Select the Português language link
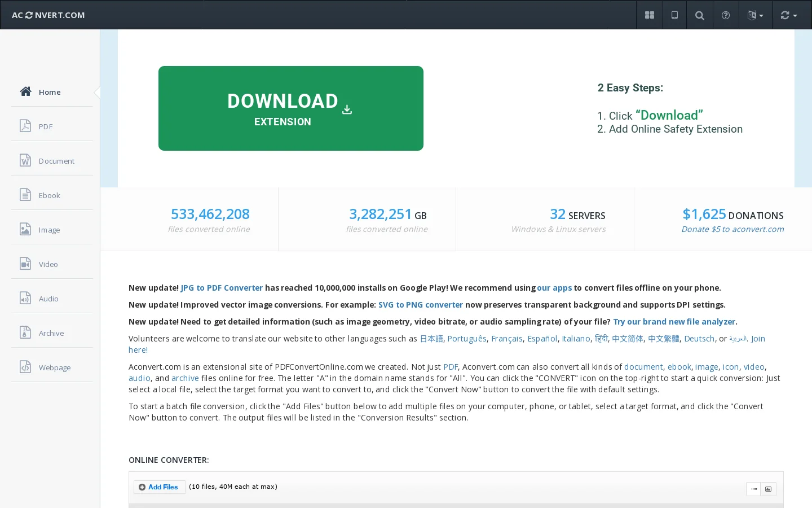The width and height of the screenshot is (812, 508). (467, 339)
